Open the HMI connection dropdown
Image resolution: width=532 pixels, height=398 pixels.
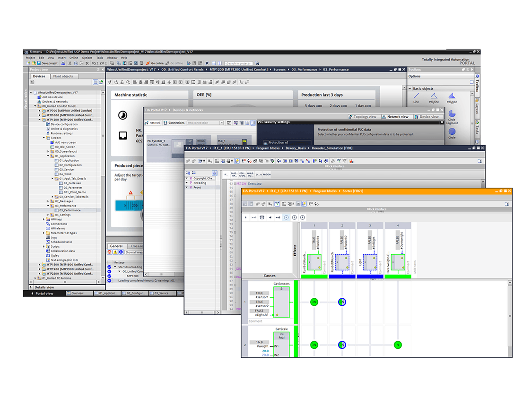coord(222,123)
